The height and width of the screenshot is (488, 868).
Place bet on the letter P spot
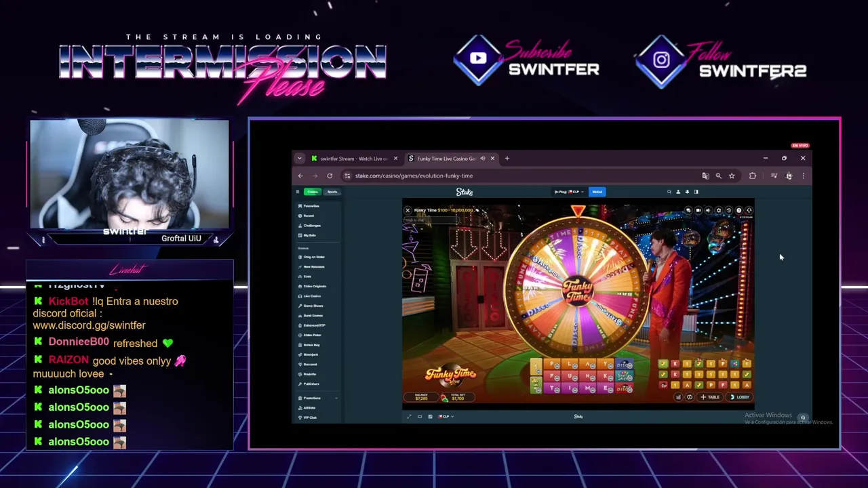(x=552, y=365)
